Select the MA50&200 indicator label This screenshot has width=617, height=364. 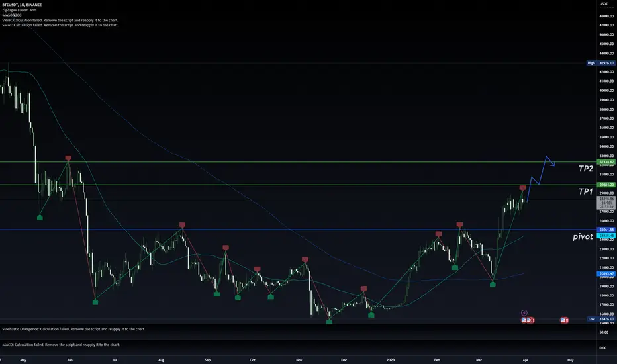[x=12, y=15]
